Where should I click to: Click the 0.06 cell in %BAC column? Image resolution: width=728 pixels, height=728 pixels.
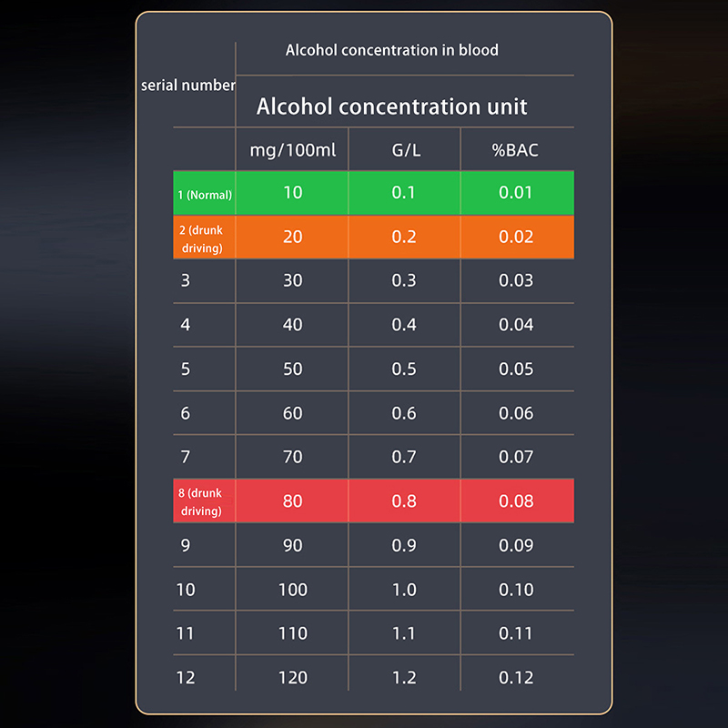[516, 413]
